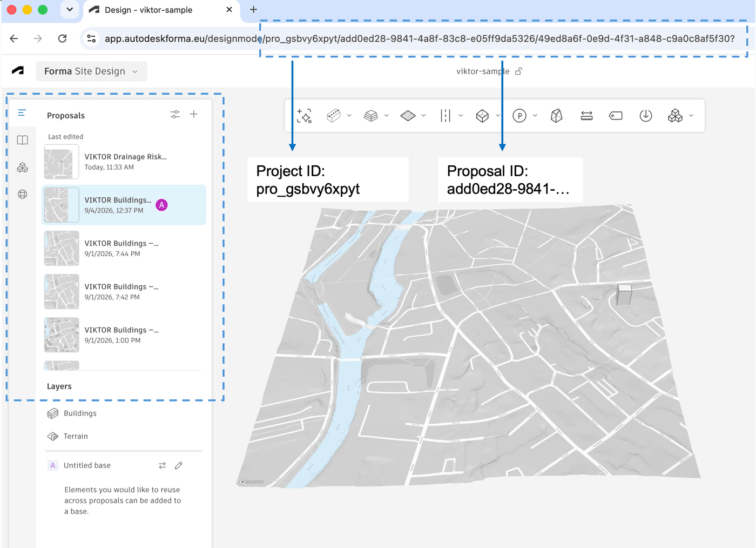Click thumbnail of 1:00 PM proposal
This screenshot has width=756, height=548.
[x=62, y=335]
